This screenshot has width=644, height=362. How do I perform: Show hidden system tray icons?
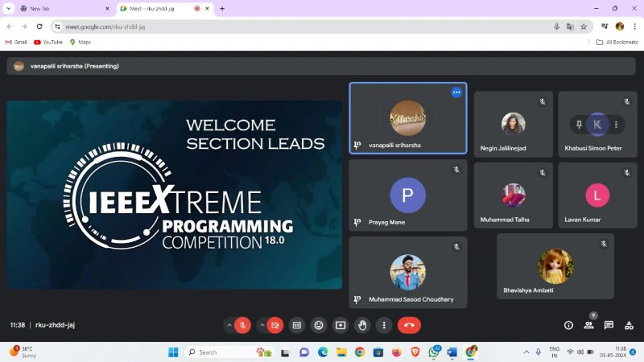[x=526, y=352]
